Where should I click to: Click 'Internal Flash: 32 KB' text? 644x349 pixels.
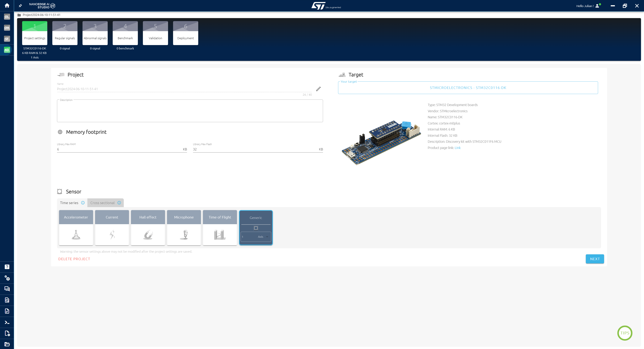coord(442,135)
